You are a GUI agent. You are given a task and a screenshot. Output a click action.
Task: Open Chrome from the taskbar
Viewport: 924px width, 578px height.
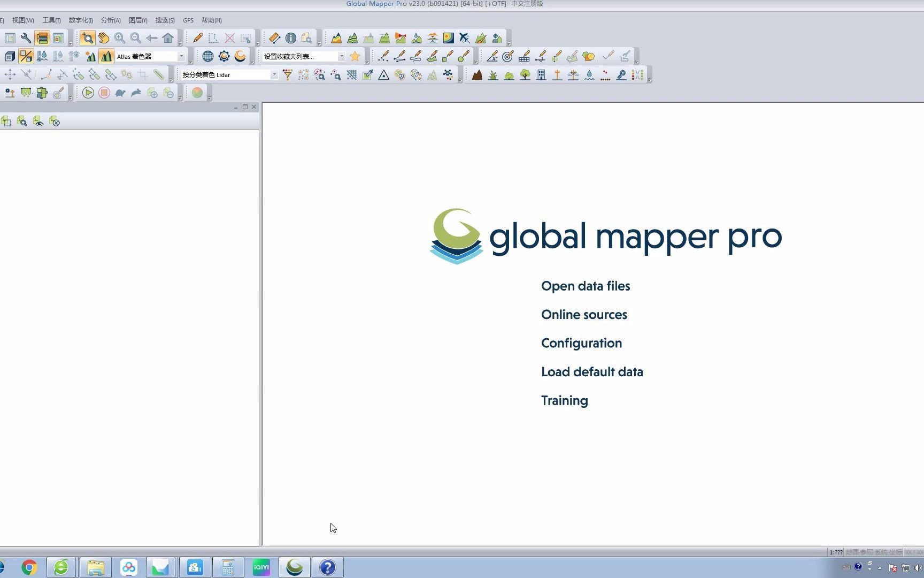tap(29, 567)
